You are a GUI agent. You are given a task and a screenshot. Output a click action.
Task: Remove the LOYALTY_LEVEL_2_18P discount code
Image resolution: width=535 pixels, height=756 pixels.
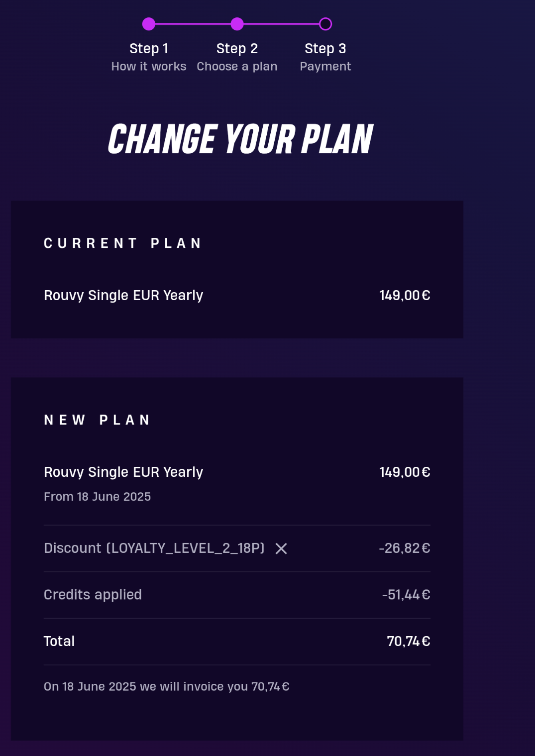tap(281, 548)
